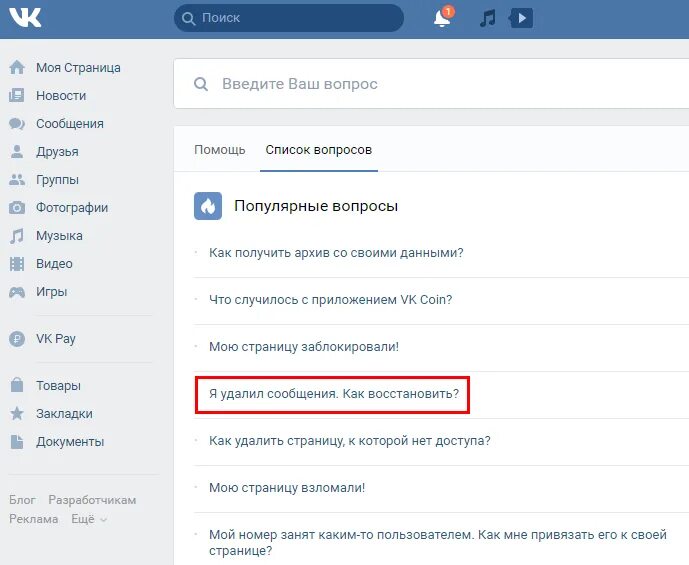Click the star icon beside Закладки
The height and width of the screenshot is (565, 689).
tap(17, 413)
